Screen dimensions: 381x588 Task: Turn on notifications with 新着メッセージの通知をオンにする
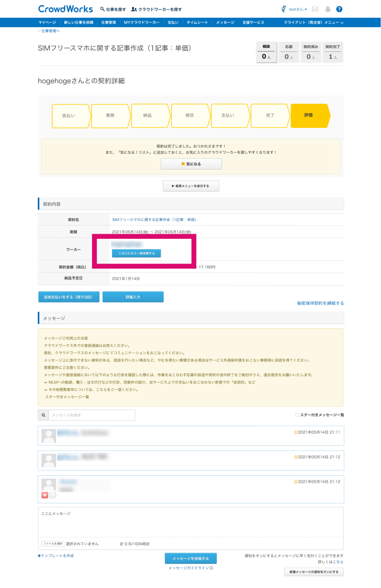tap(314, 572)
